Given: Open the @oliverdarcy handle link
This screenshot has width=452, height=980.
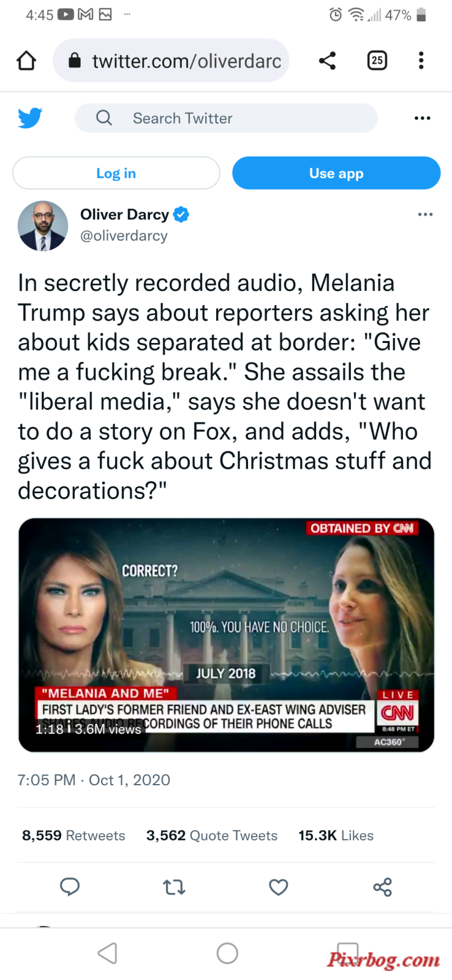Looking at the screenshot, I should click(x=124, y=236).
